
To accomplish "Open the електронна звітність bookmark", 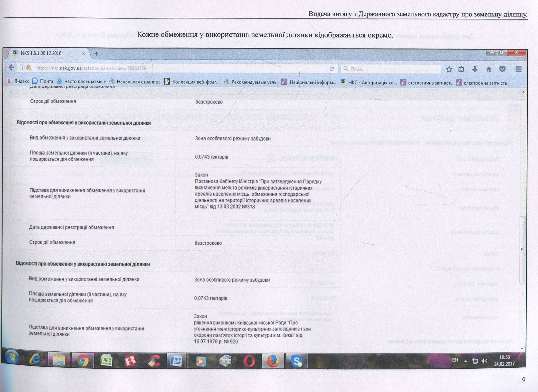I will tap(481, 83).
